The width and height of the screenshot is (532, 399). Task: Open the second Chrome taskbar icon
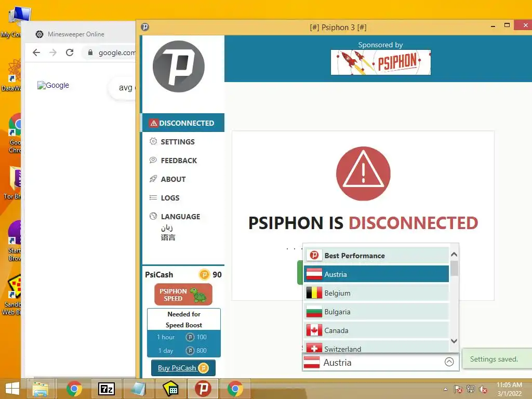tap(235, 389)
